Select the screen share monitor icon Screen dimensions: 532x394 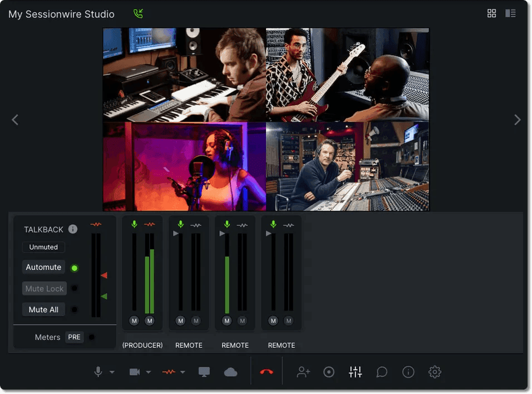coord(204,371)
